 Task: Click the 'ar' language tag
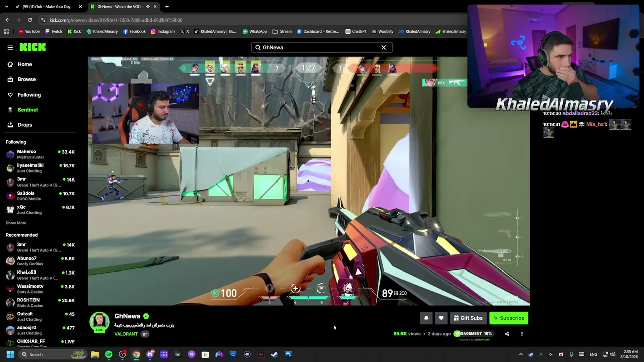pos(145,334)
